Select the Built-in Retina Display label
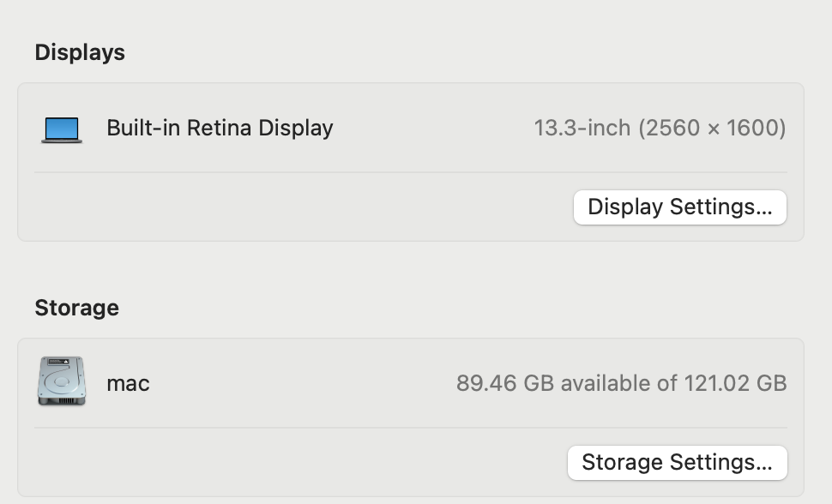Viewport: 832px width, 504px height. click(219, 128)
